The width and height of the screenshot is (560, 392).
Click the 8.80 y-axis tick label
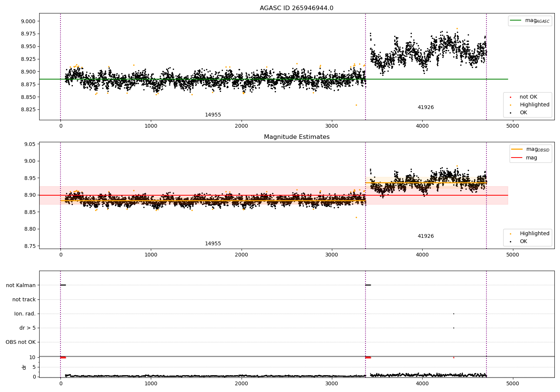29,229
